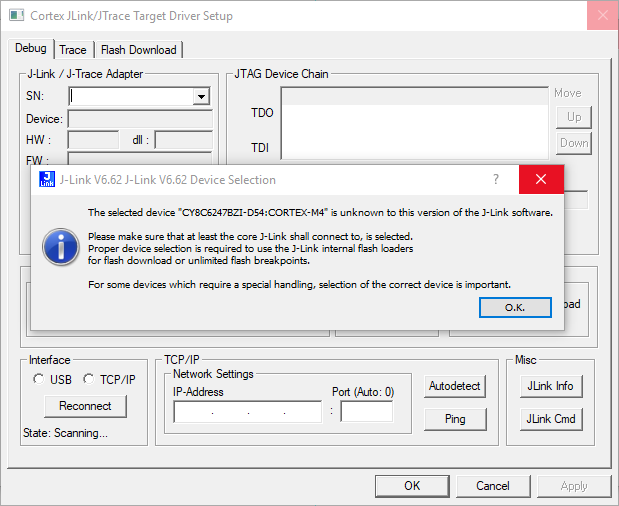Click the dll version field

pos(184,140)
